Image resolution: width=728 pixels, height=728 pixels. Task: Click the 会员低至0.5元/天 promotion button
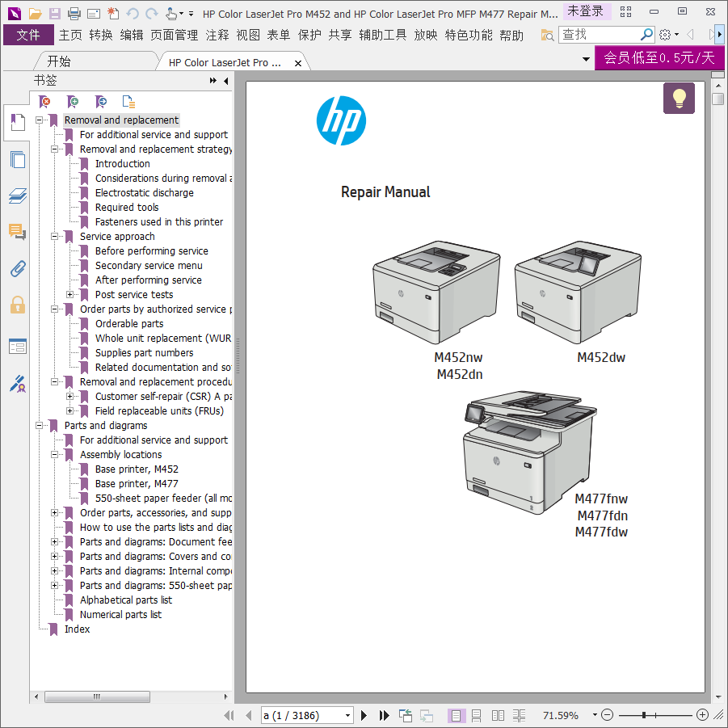659,57
